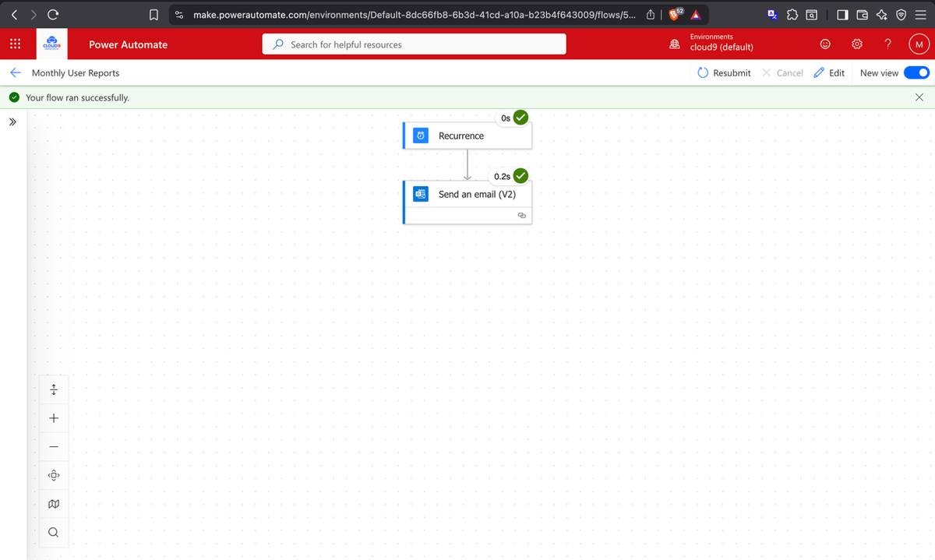Reload the page with refresh icon

[54, 14]
